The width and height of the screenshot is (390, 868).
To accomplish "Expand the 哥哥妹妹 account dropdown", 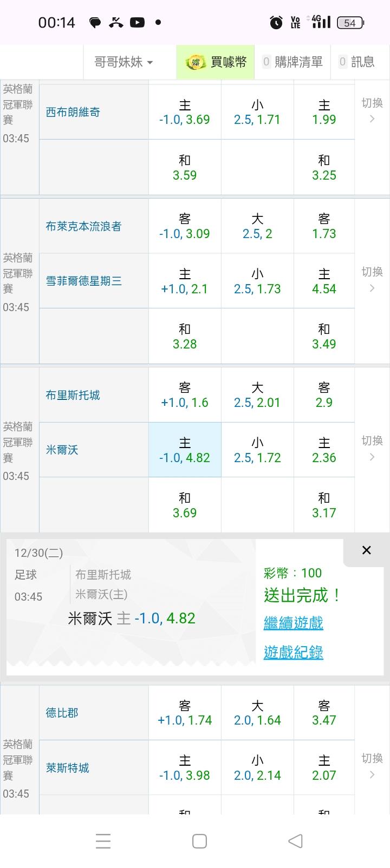I will pos(123,62).
